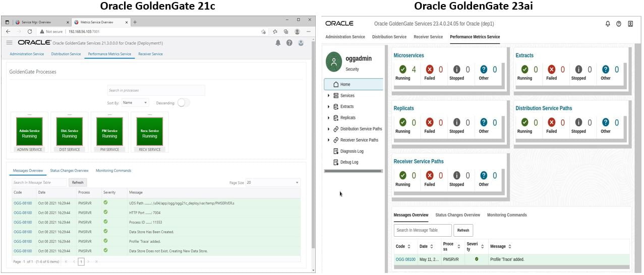Click the 21c notification bell icon
Image resolution: width=644 pixels, height=275 pixels.
click(x=278, y=43)
